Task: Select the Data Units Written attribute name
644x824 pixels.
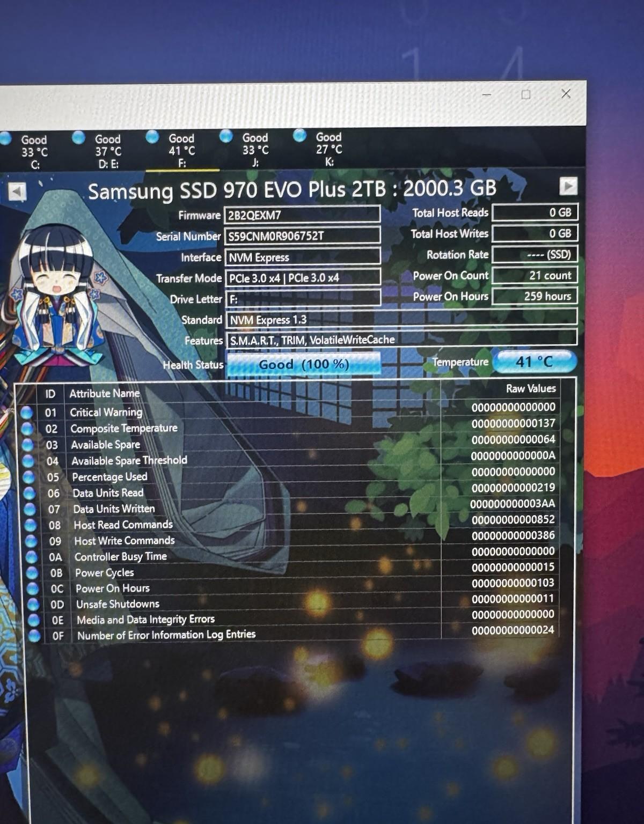Action: pyautogui.click(x=114, y=509)
